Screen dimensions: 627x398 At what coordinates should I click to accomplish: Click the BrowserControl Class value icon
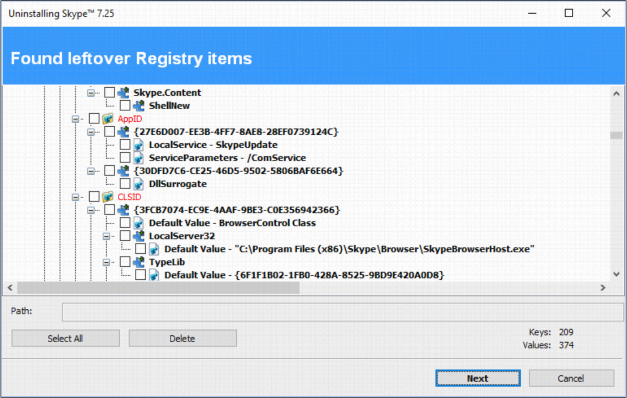coord(139,223)
